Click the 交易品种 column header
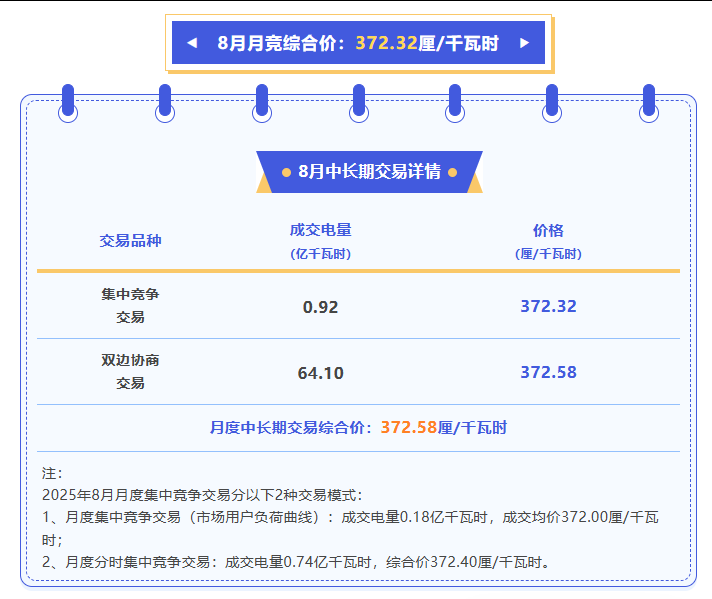 click(130, 241)
